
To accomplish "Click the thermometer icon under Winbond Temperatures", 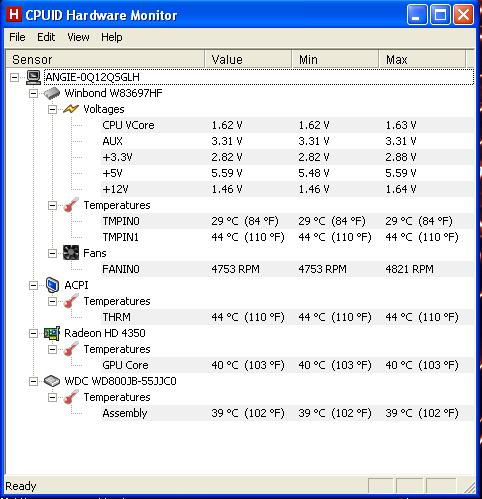I will (71, 205).
